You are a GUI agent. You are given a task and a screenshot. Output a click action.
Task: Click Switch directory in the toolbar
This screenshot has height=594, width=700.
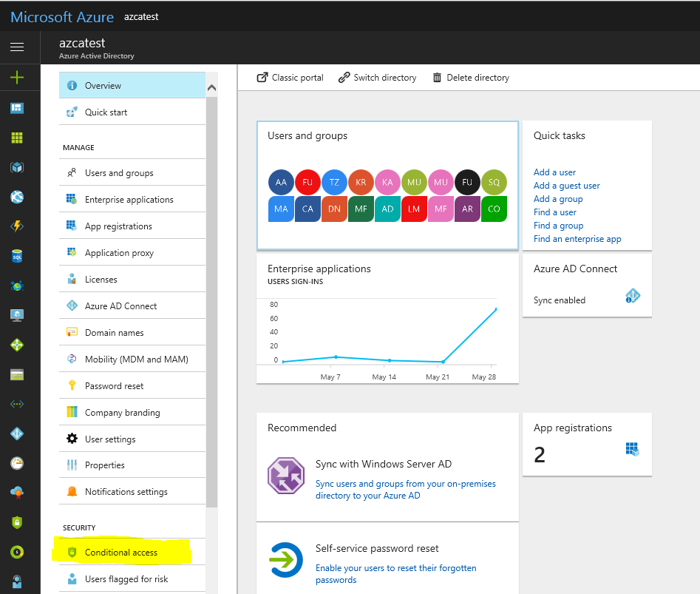(377, 78)
